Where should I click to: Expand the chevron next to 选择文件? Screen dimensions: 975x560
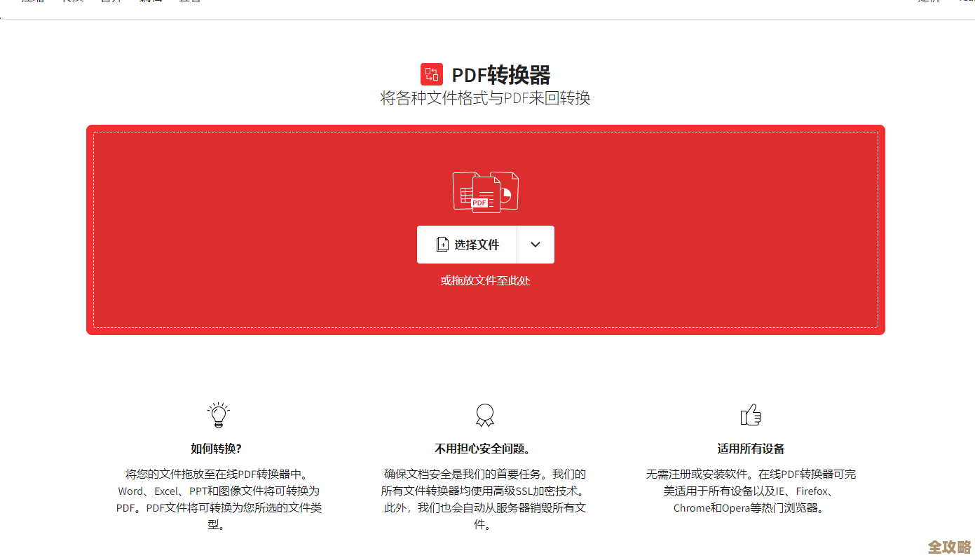click(x=536, y=244)
